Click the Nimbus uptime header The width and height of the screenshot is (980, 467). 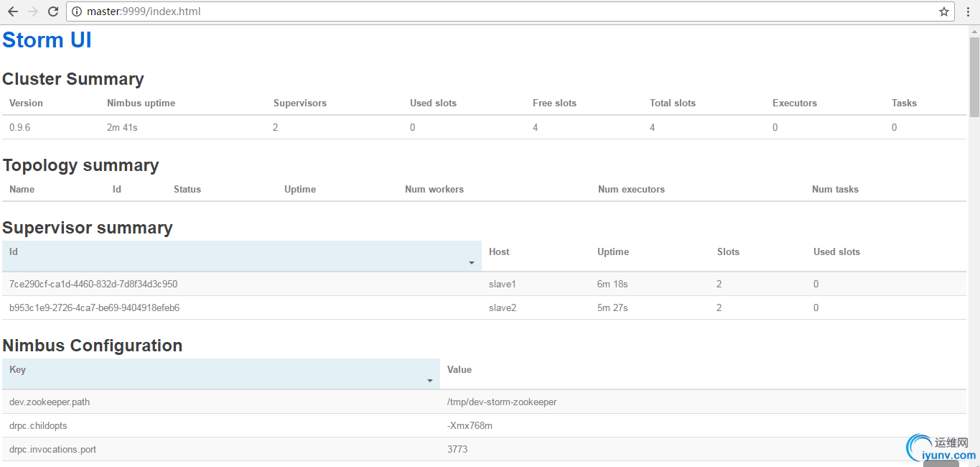tap(141, 103)
